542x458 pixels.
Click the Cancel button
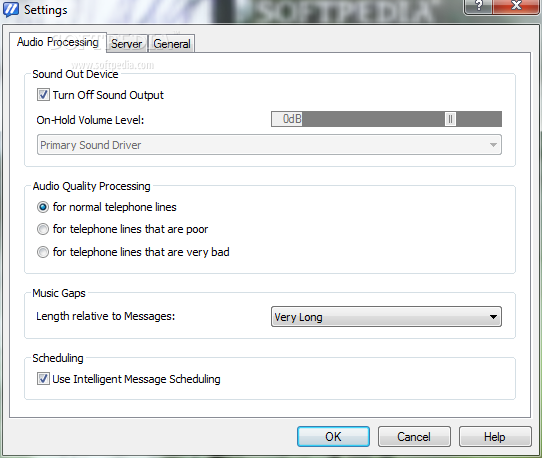[x=414, y=437]
